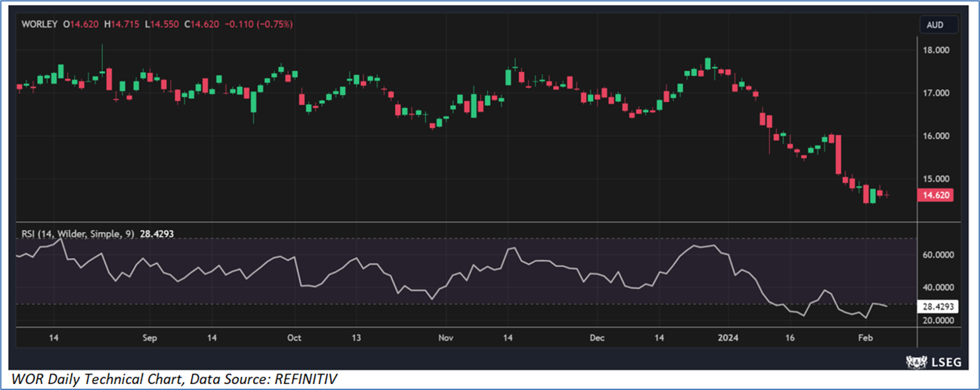
Task: Select the close value C14.620
Action: pos(201,24)
